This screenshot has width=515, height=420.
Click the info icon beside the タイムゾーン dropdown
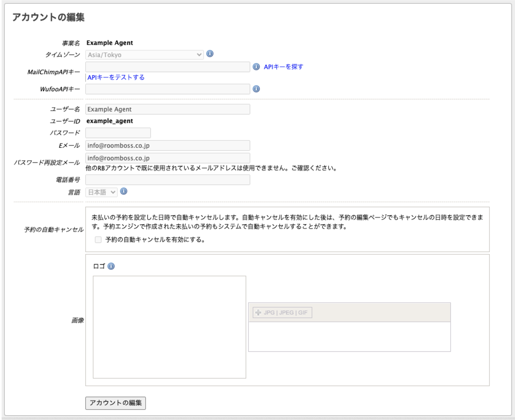click(x=210, y=54)
